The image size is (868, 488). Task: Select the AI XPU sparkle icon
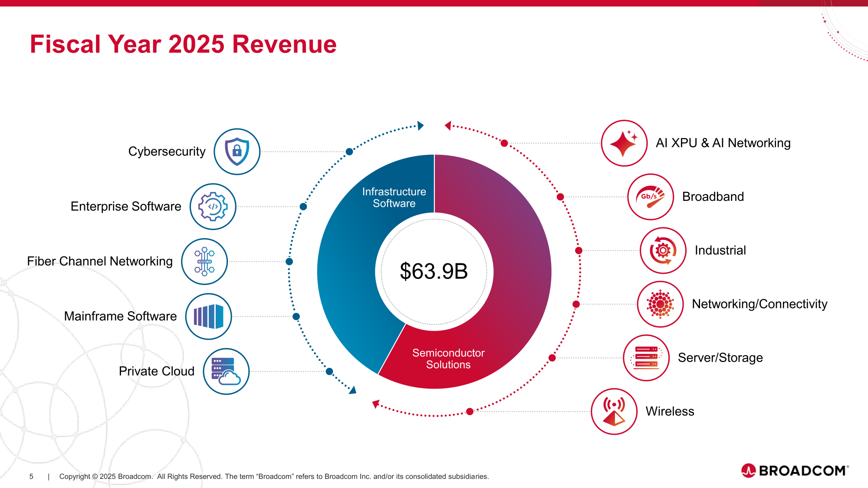pos(624,143)
